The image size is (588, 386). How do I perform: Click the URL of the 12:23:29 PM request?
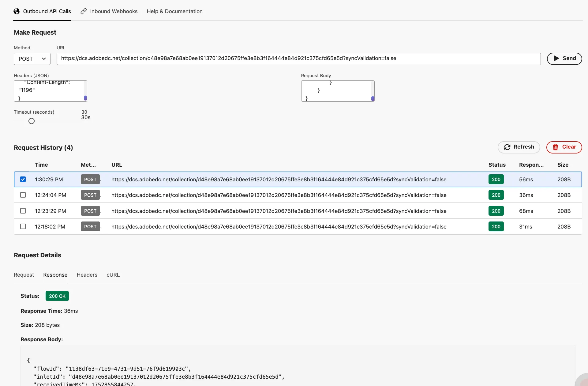279,211
